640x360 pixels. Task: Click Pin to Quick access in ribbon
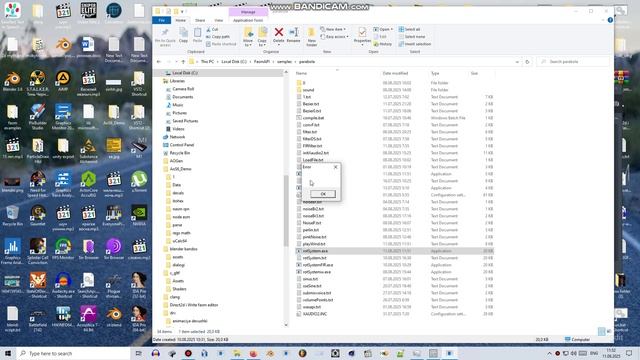[165, 36]
